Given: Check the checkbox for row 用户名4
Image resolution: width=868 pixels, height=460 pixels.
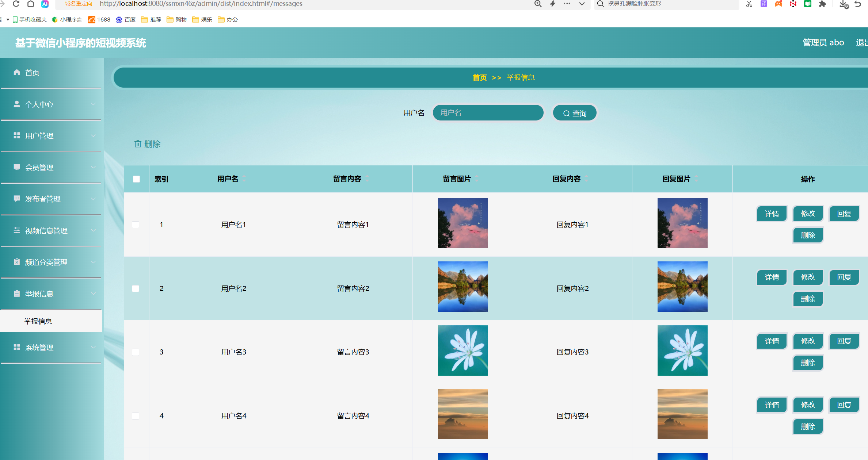Looking at the screenshot, I should click(136, 416).
